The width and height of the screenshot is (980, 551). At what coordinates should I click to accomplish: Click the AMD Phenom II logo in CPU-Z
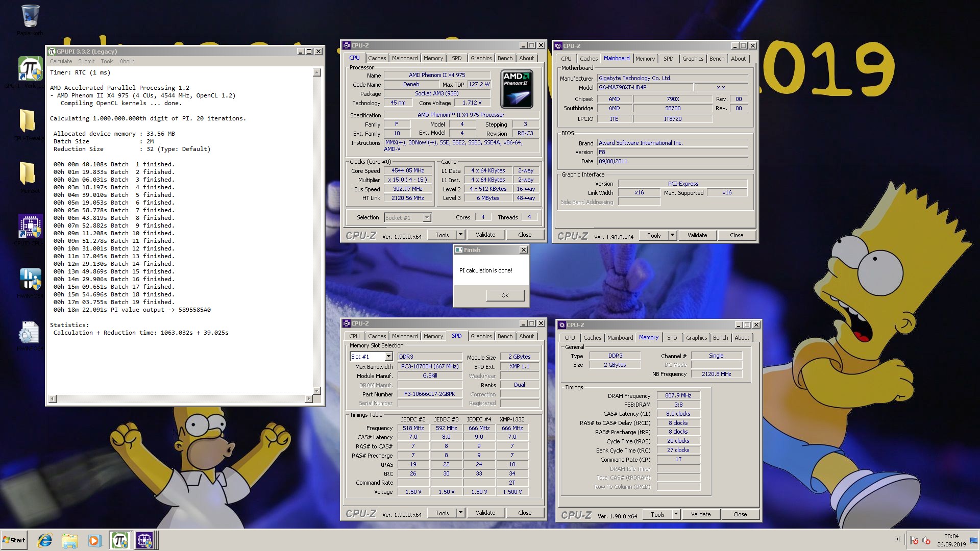(x=517, y=89)
